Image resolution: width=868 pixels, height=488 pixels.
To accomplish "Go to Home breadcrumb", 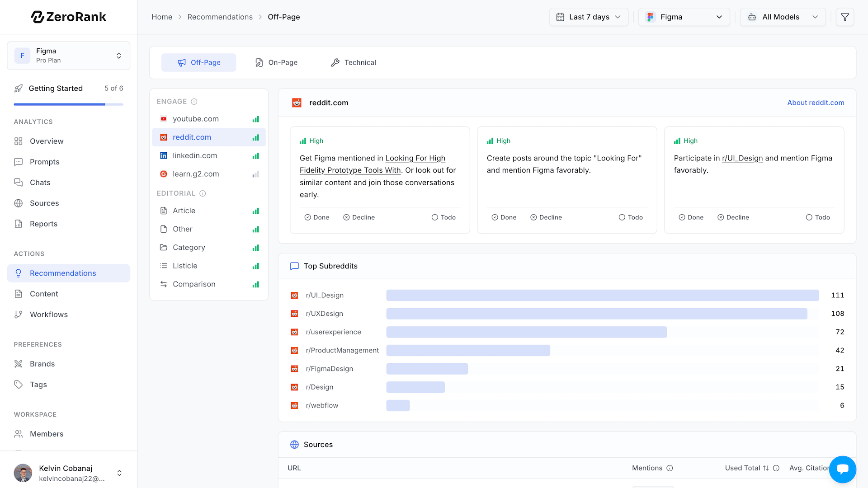I will pos(162,17).
